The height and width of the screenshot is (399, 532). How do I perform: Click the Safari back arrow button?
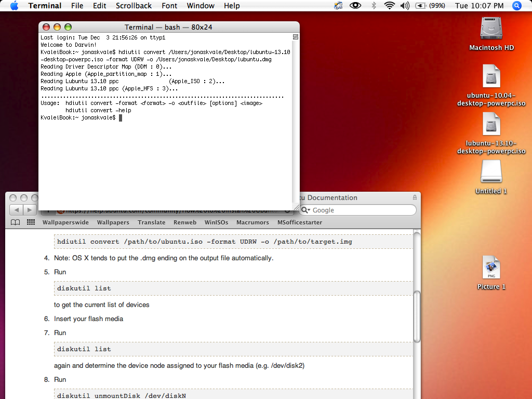point(16,210)
